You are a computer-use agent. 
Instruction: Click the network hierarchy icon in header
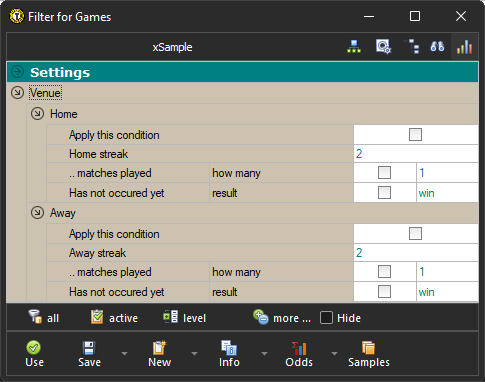pos(354,47)
